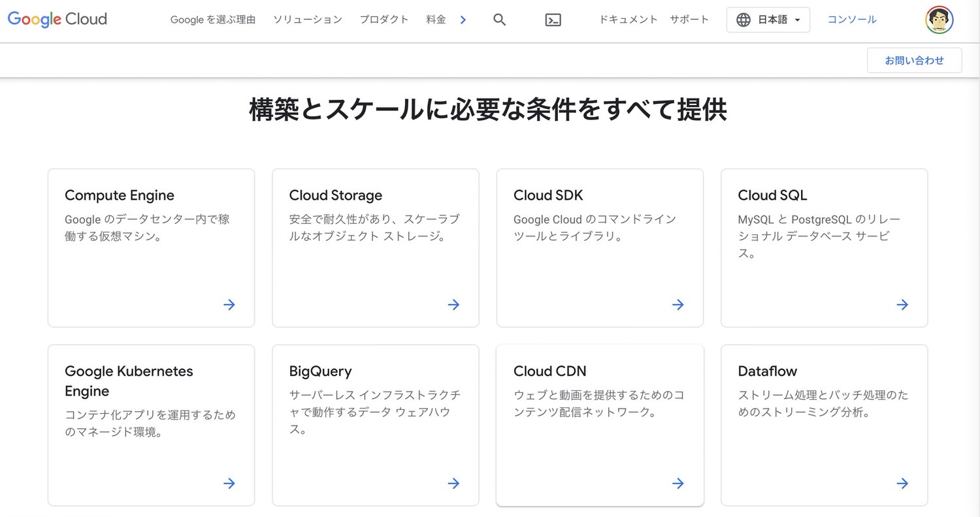Image resolution: width=980 pixels, height=517 pixels.
Task: Open the Cloud SDK card title
Action: pyautogui.click(x=548, y=195)
